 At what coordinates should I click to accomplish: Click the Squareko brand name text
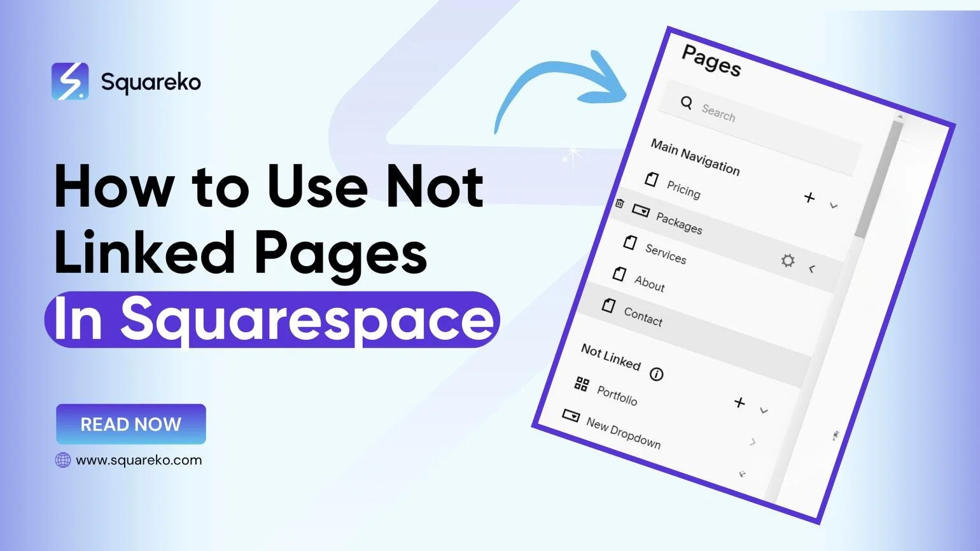click(x=151, y=82)
